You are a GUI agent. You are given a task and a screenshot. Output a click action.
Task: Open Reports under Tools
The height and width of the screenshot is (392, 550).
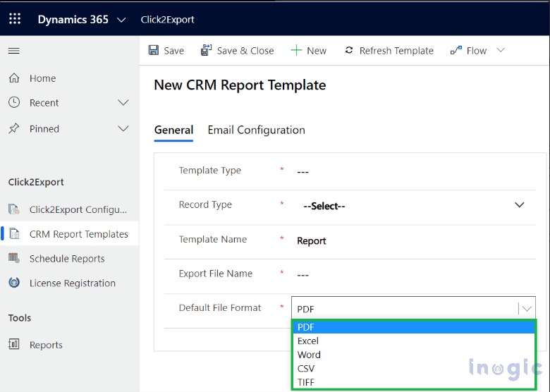pos(46,345)
